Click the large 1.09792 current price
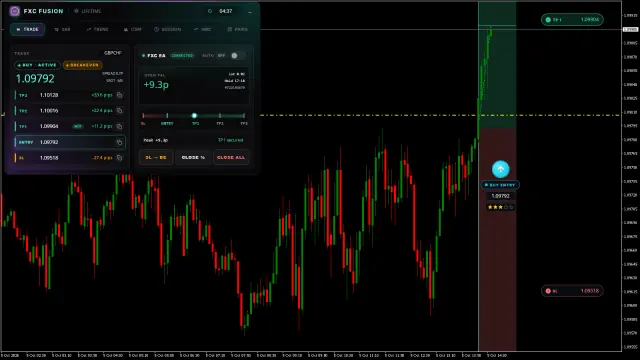640x360 pixels. click(35, 78)
